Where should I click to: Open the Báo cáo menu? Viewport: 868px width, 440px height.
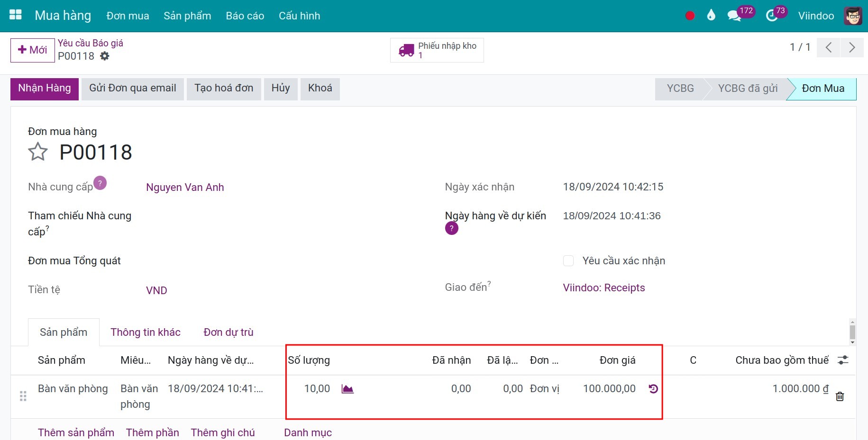click(245, 16)
